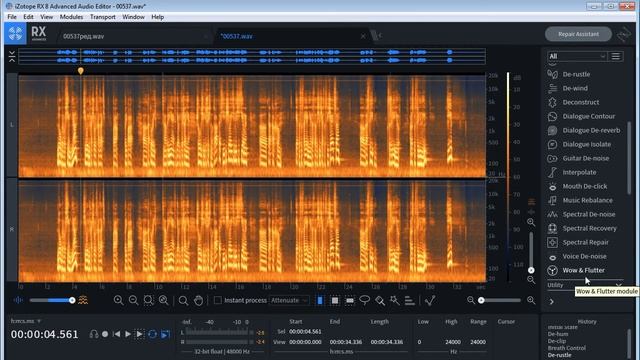
Task: Click the zoom in tool icon
Action: [x=118, y=300]
